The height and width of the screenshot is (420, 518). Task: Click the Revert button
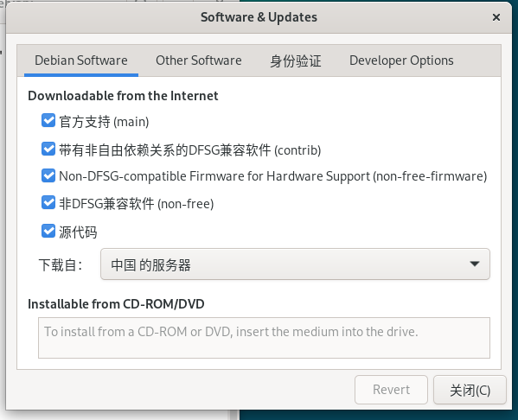click(x=391, y=390)
